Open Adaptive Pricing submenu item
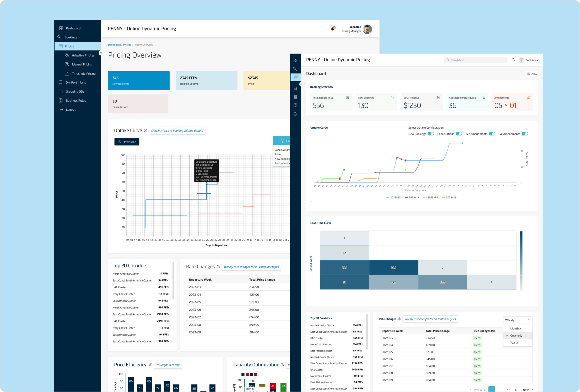The height and width of the screenshot is (392, 580). tap(83, 55)
